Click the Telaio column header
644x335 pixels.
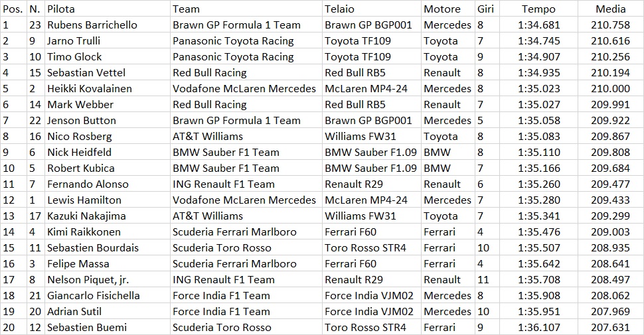pyautogui.click(x=372, y=9)
